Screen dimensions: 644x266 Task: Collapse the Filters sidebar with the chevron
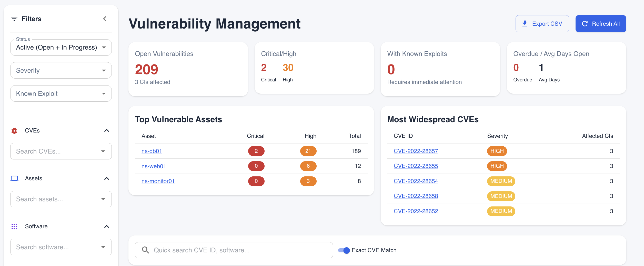(105, 18)
